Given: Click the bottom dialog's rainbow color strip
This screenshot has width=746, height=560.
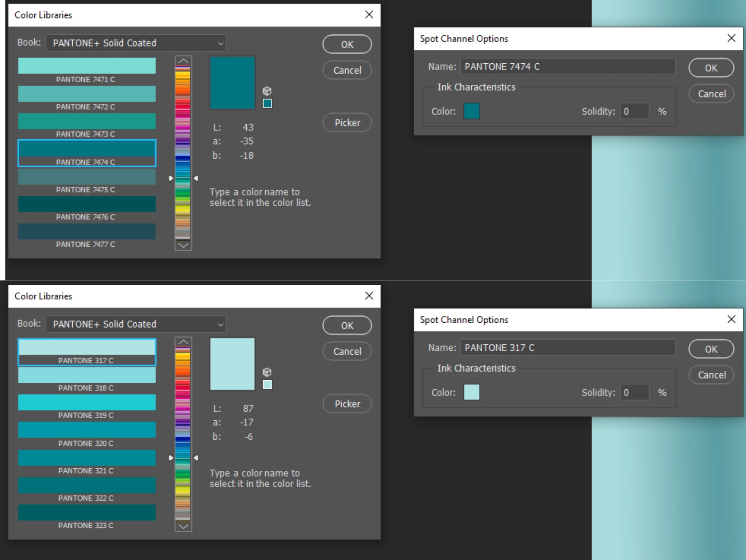Looking at the screenshot, I should [x=183, y=434].
